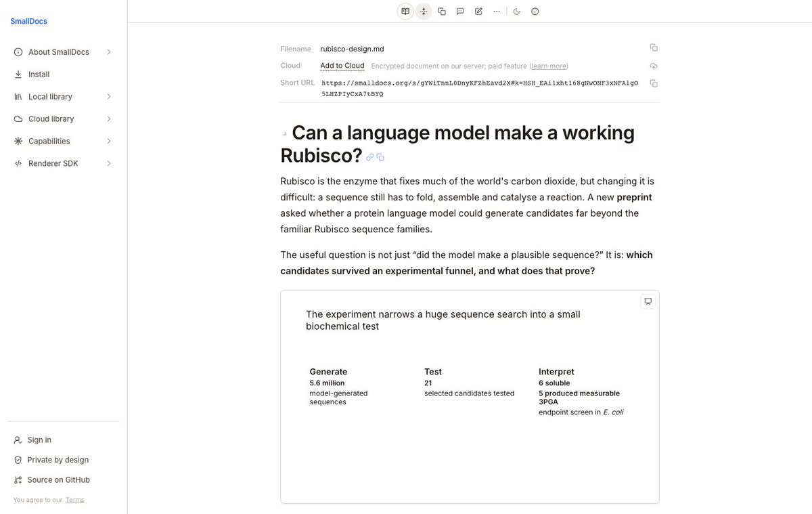Click the Local library books icon
Viewport: 812px width, 514px height.
click(18, 97)
